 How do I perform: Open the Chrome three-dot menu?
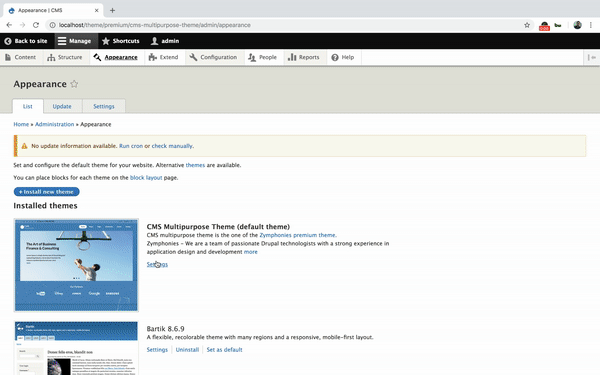click(591, 25)
